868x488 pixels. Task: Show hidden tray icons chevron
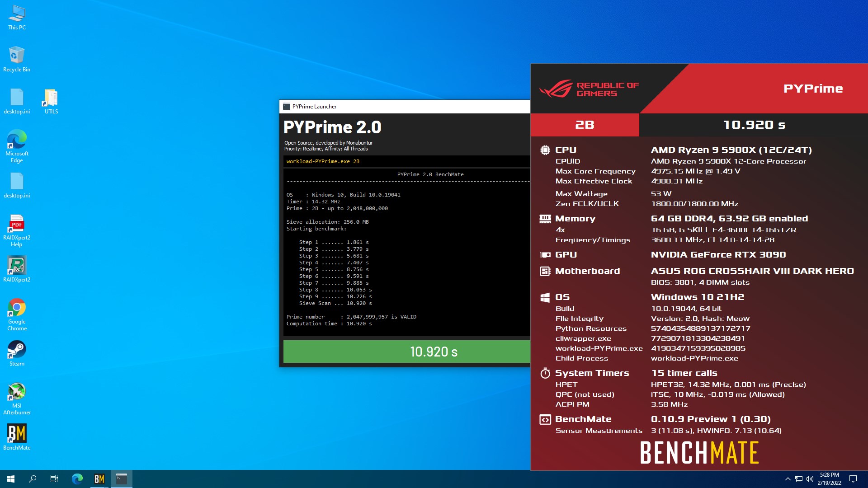(x=788, y=479)
